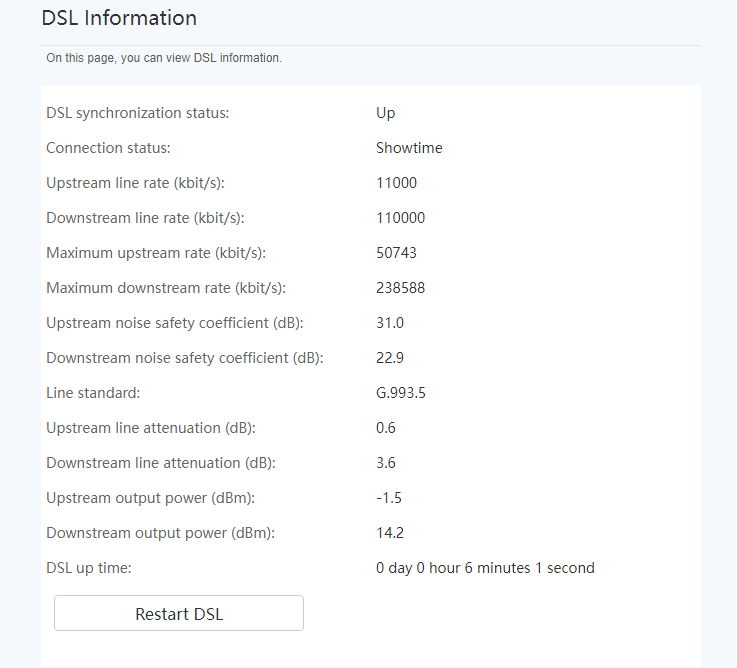Click the downstream line attenuation value 3.6
This screenshot has height=668, width=737.
pos(385,463)
